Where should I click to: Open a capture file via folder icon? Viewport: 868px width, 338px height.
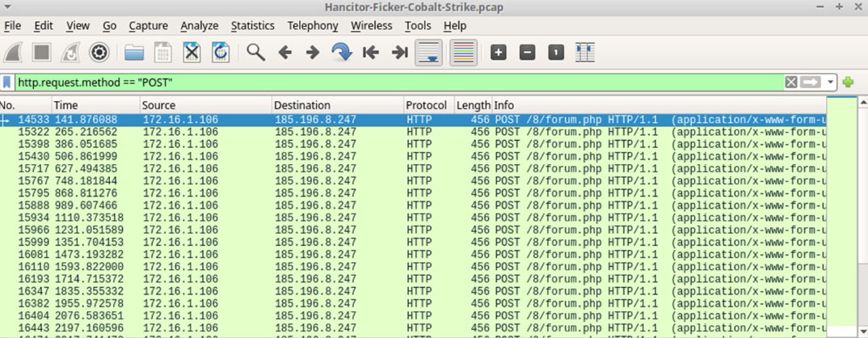(134, 53)
